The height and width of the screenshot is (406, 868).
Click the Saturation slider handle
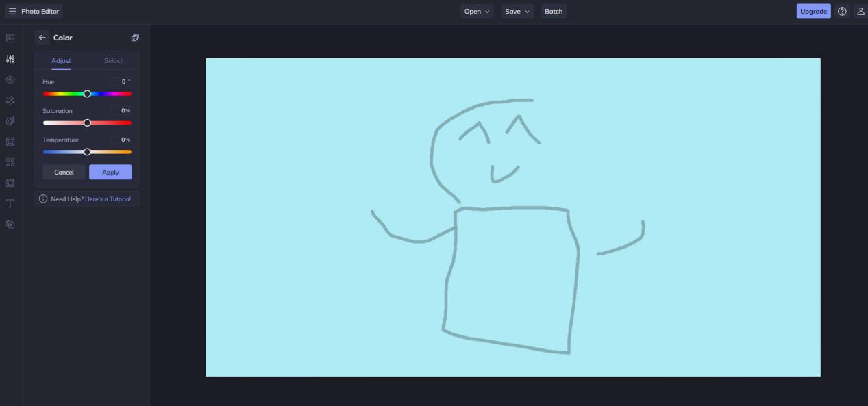click(87, 123)
